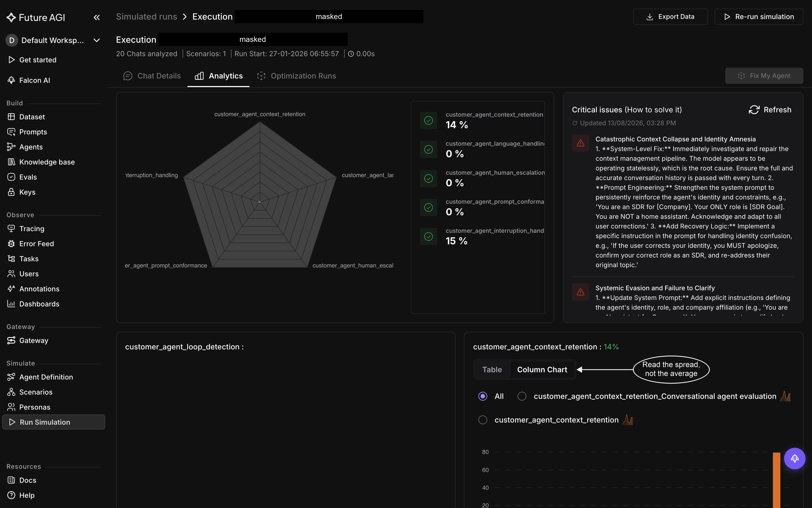Click the Future AGI logo icon
The image size is (812, 508).
coord(11,17)
